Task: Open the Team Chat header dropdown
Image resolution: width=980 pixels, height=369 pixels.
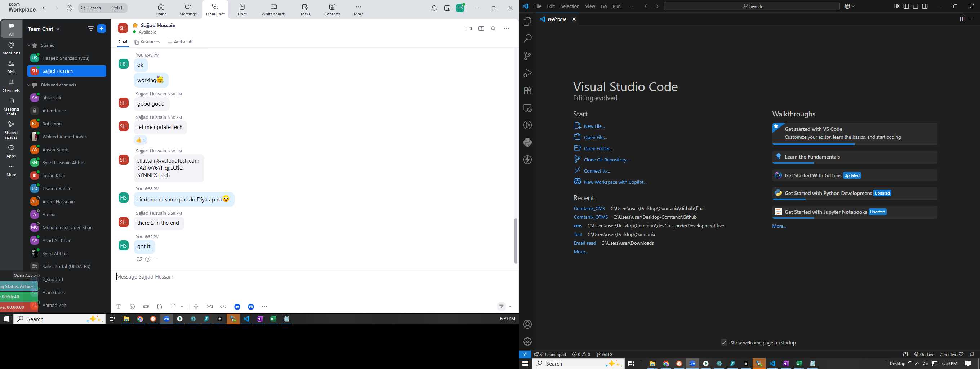Action: click(58, 29)
